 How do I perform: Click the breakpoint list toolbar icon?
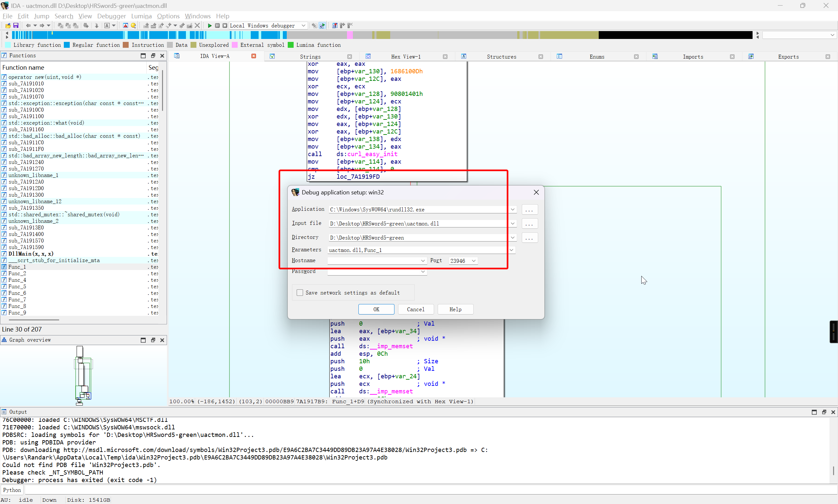335,26
